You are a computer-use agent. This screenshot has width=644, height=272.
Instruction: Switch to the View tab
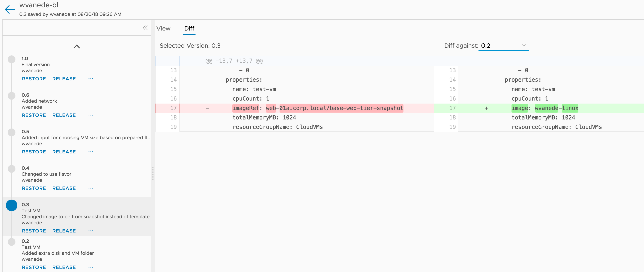(x=163, y=29)
